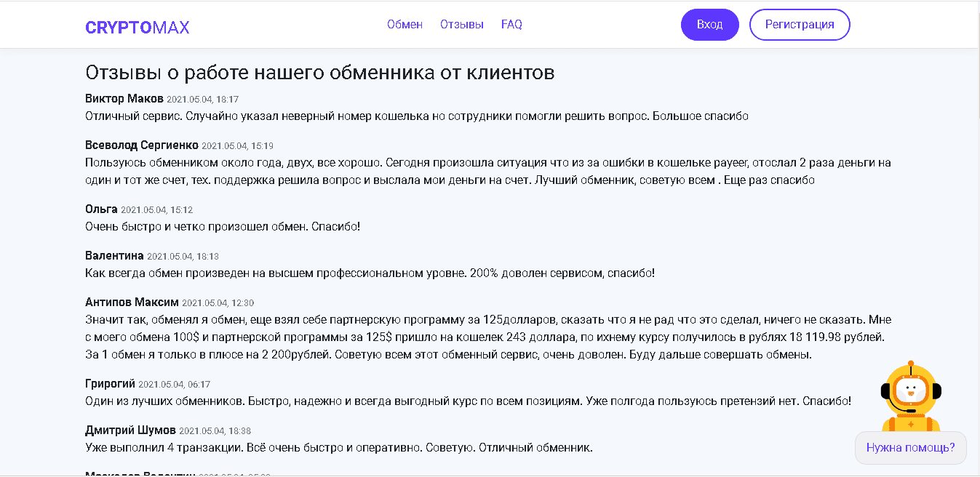
Task: Click the robot support mascot icon
Action: tap(910, 397)
